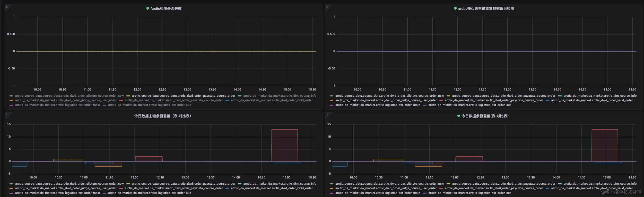Toggle arctic_logistics_ext_order_sub series in 今日数据条目差值(表-对比表) legend
The width and height of the screenshot is (644, 197).
click(x=470, y=193)
